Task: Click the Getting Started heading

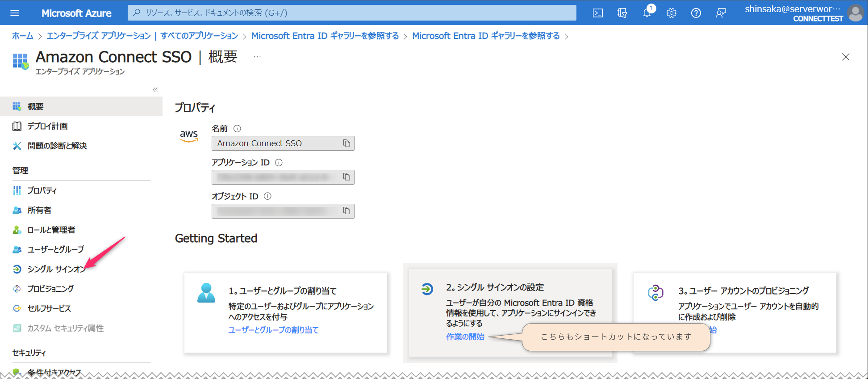Action: point(216,238)
